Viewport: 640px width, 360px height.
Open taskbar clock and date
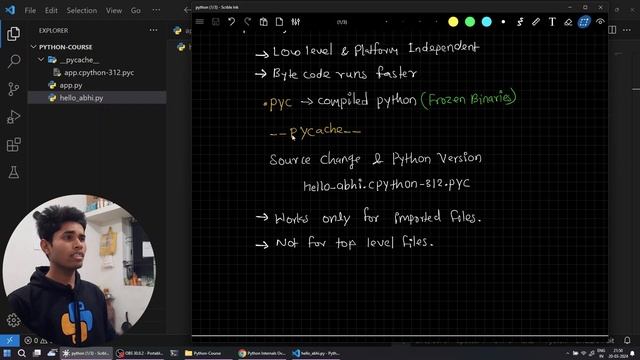click(618, 353)
